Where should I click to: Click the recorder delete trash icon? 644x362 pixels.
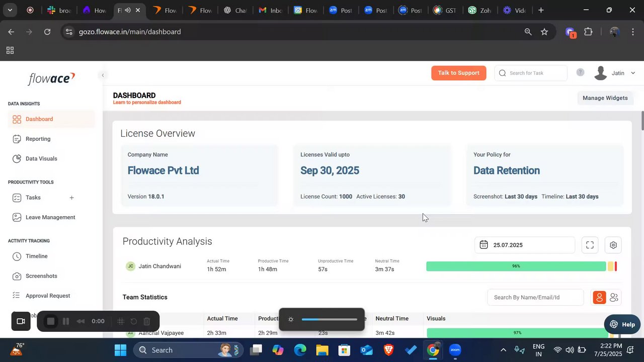click(x=147, y=321)
